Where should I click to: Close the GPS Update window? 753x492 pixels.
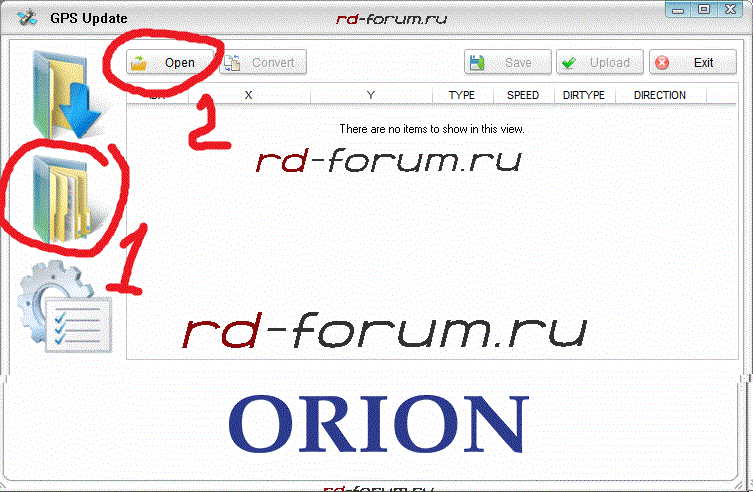tap(729, 10)
